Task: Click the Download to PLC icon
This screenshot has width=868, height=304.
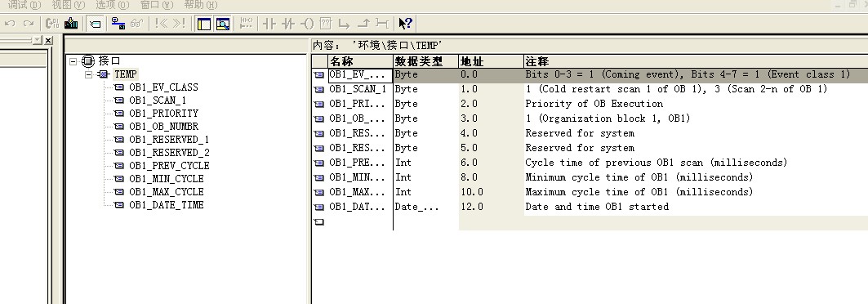Action: click(71, 23)
